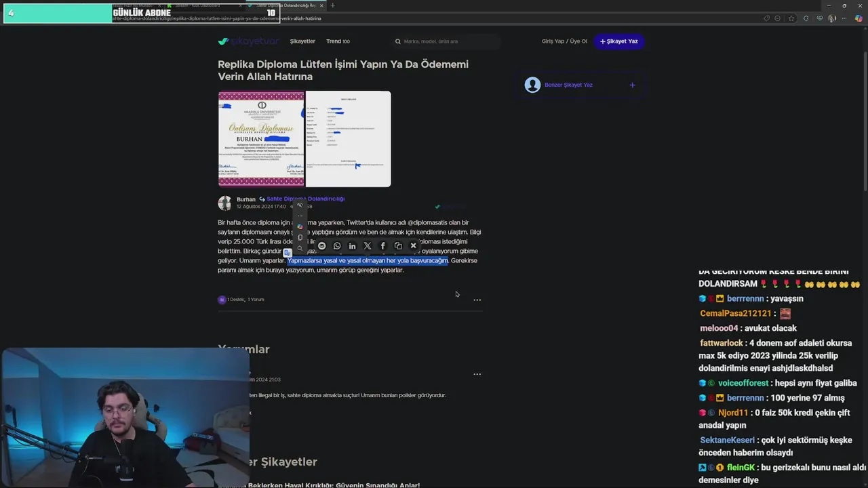The width and height of the screenshot is (868, 488).
Task: Open the Şikayetvar logo homepage link
Action: 248,41
